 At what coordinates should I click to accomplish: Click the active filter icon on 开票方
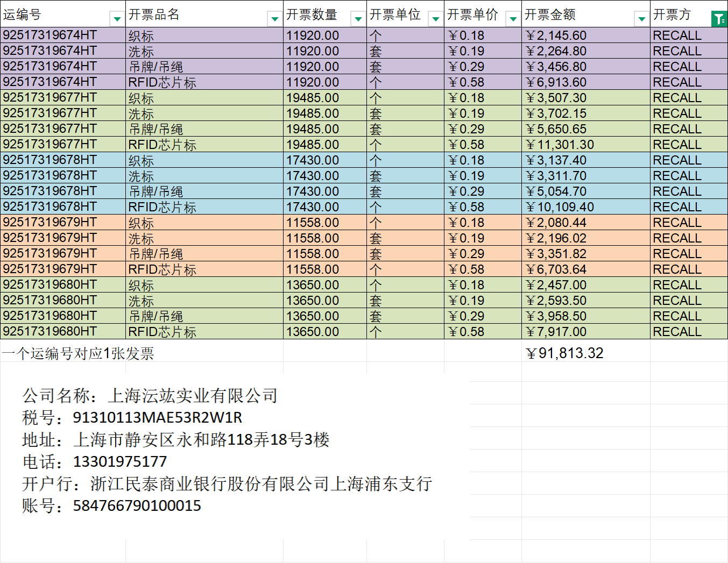[719, 19]
